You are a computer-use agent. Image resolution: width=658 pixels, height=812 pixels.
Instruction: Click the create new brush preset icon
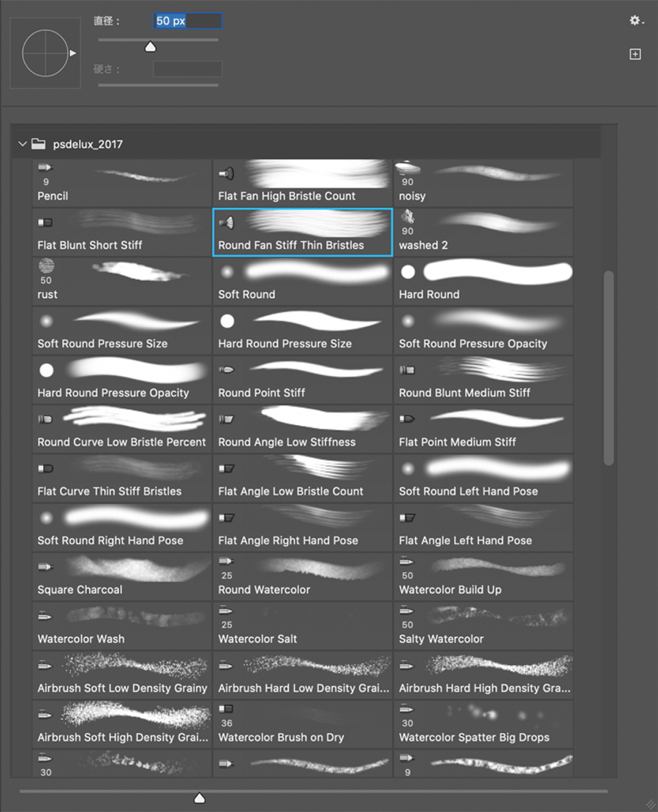[635, 54]
